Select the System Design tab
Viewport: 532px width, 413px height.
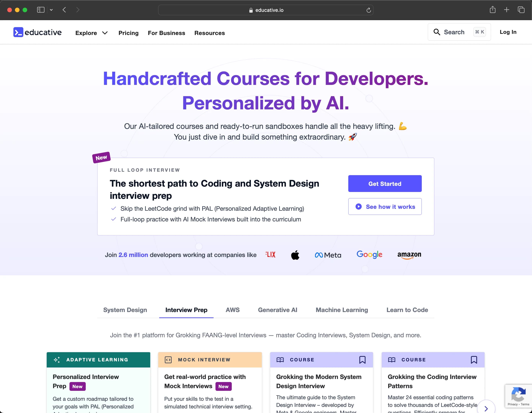[125, 310]
